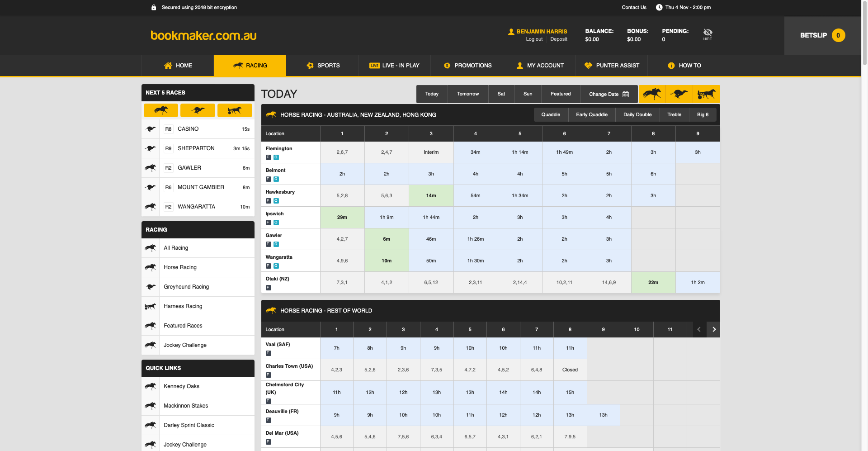Switch to the Featured tab
This screenshot has width=868, height=451.
(x=561, y=94)
